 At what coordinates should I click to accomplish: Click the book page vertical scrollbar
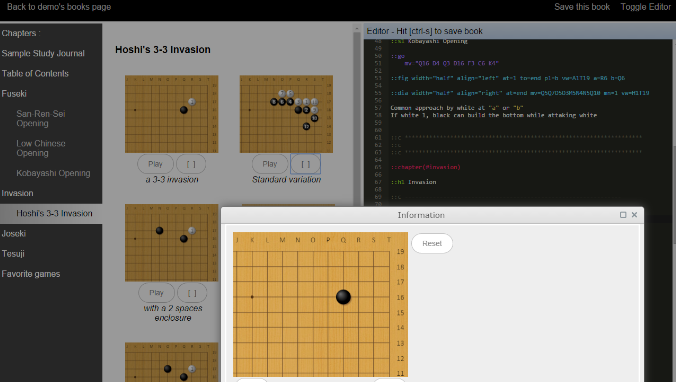point(357,116)
